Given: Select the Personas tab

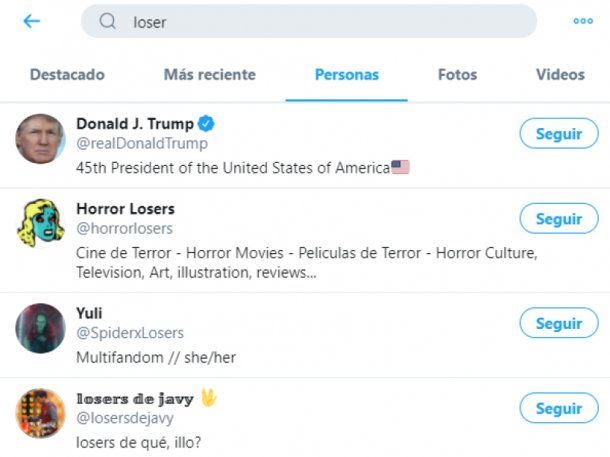Looking at the screenshot, I should tap(346, 75).
